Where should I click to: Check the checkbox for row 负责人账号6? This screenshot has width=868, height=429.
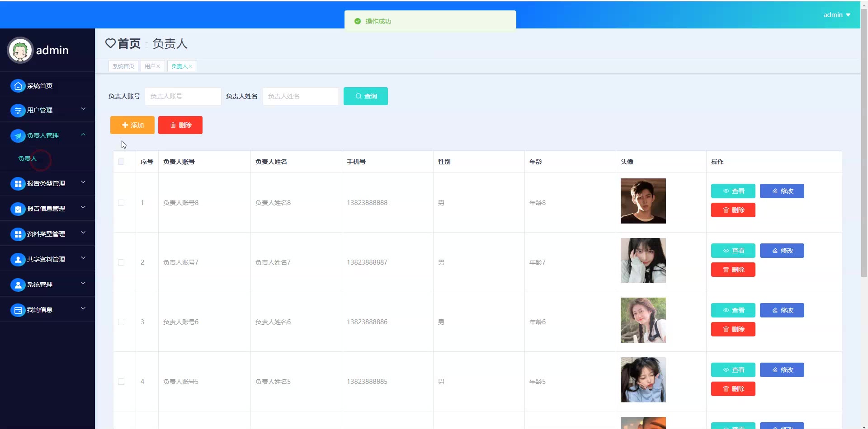click(x=121, y=322)
